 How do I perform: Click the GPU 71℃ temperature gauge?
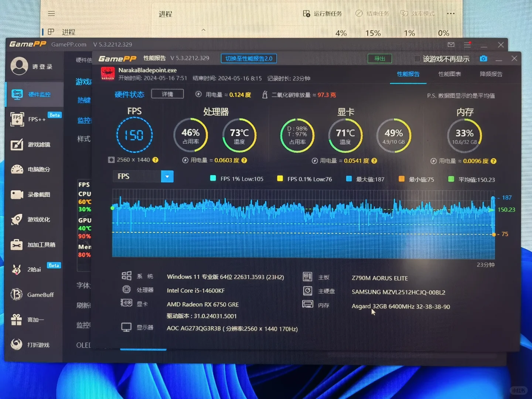click(x=345, y=136)
